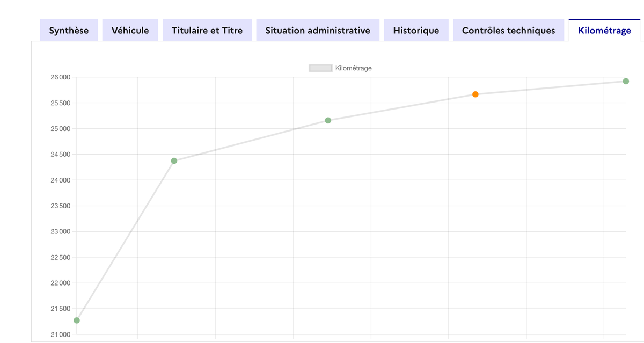Toggle the Kilométrage legend text label
The width and height of the screenshot is (644, 343).
pyautogui.click(x=353, y=68)
